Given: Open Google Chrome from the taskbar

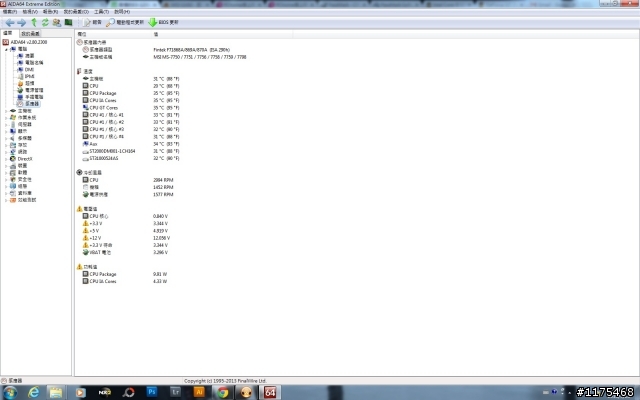Looking at the screenshot, I should (x=223, y=393).
